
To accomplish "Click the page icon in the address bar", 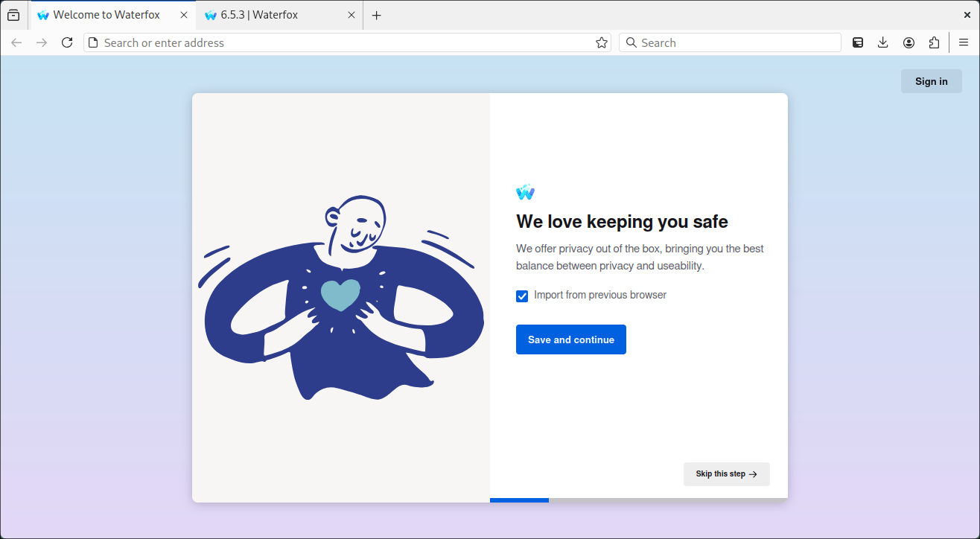I will [x=93, y=42].
